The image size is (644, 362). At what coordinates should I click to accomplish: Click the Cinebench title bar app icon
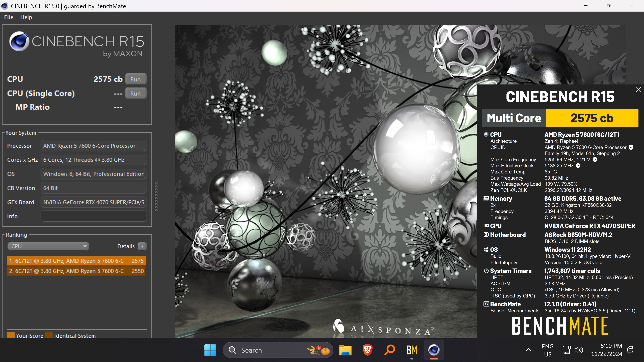[4, 6]
